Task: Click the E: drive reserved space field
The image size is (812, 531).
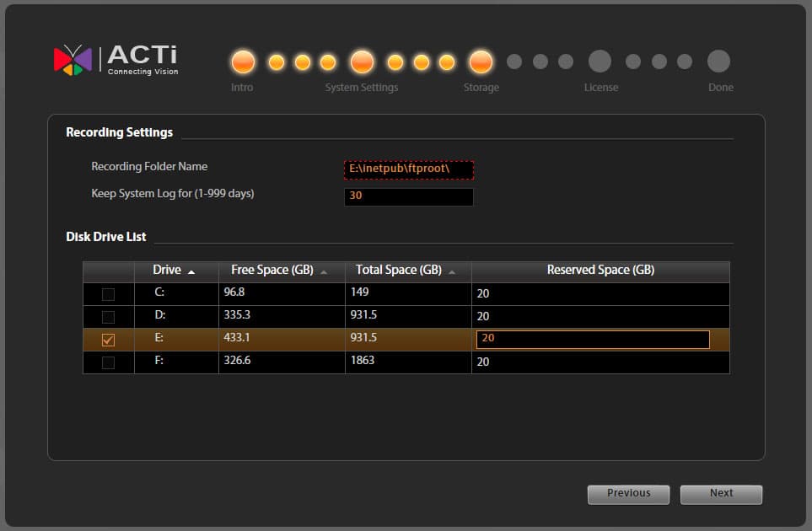Action: 593,339
